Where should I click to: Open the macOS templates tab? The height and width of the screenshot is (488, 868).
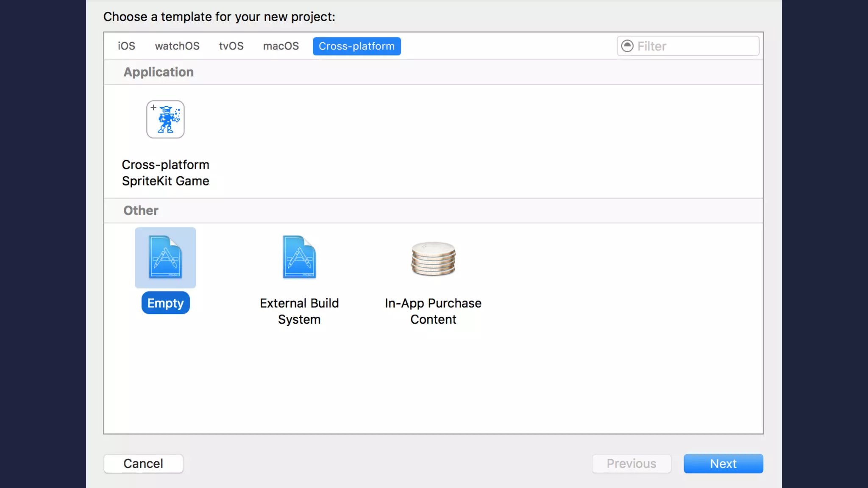coord(281,46)
